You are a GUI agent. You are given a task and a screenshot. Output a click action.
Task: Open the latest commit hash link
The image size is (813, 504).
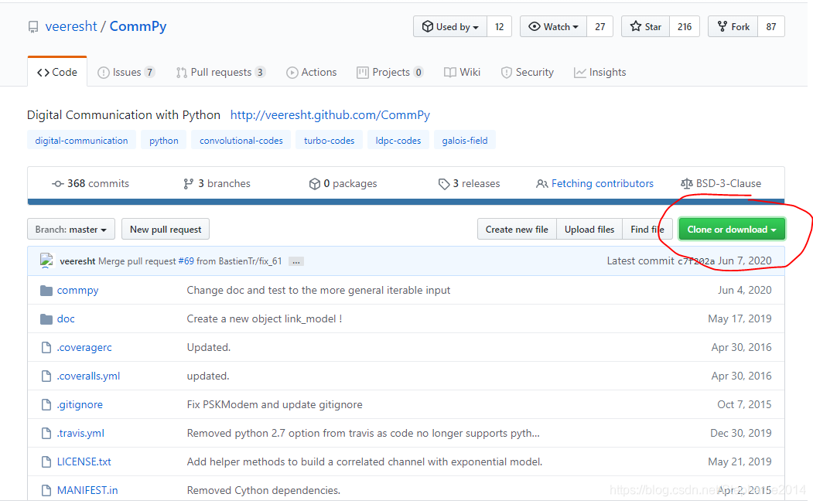pyautogui.click(x=696, y=261)
